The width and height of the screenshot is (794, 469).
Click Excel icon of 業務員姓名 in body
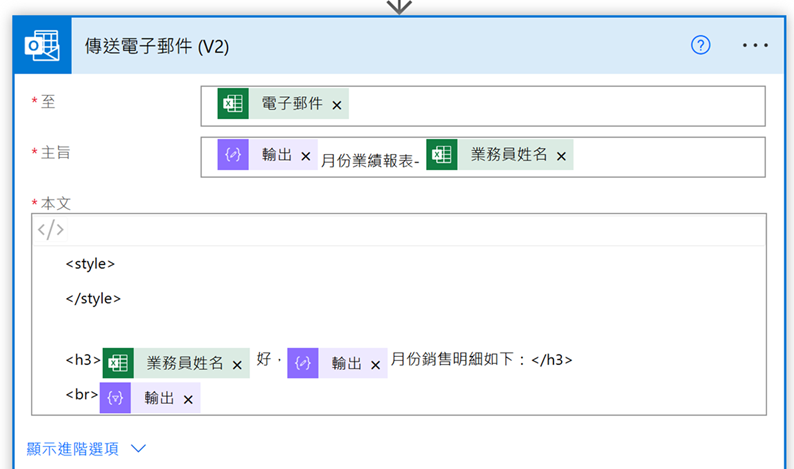click(118, 363)
